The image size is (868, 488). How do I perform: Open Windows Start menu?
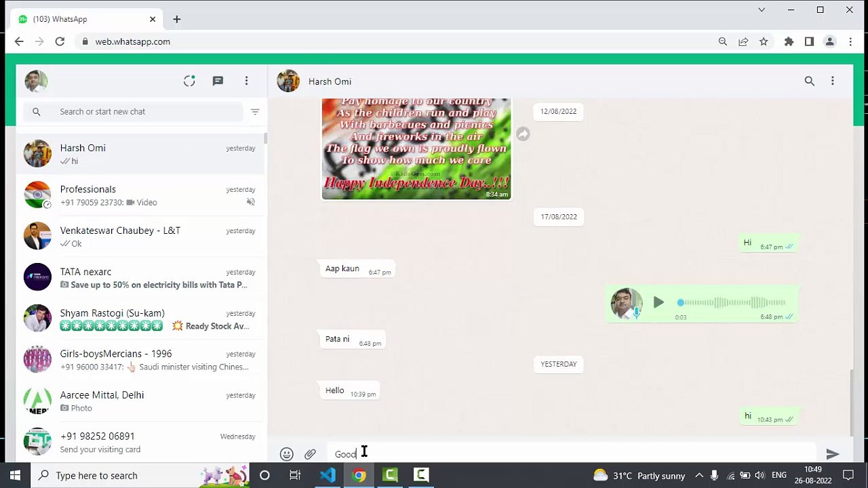point(15,475)
